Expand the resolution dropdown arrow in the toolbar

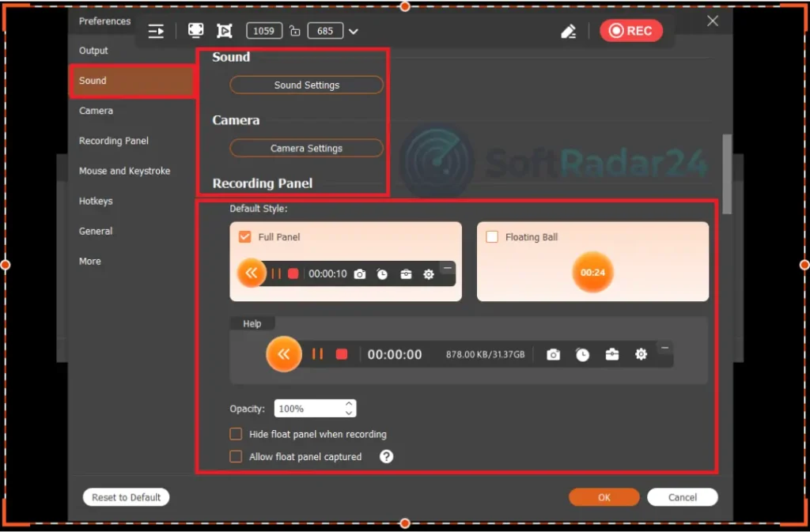(353, 30)
